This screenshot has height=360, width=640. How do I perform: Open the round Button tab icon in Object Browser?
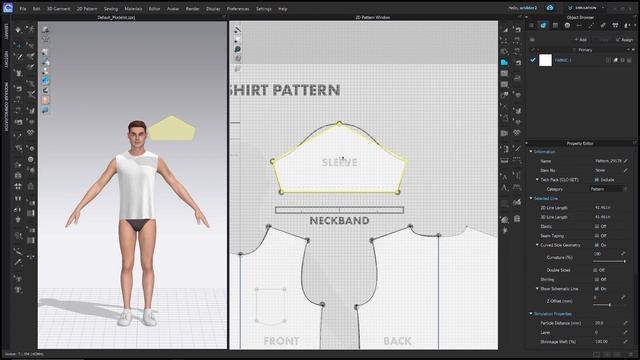(567, 25)
